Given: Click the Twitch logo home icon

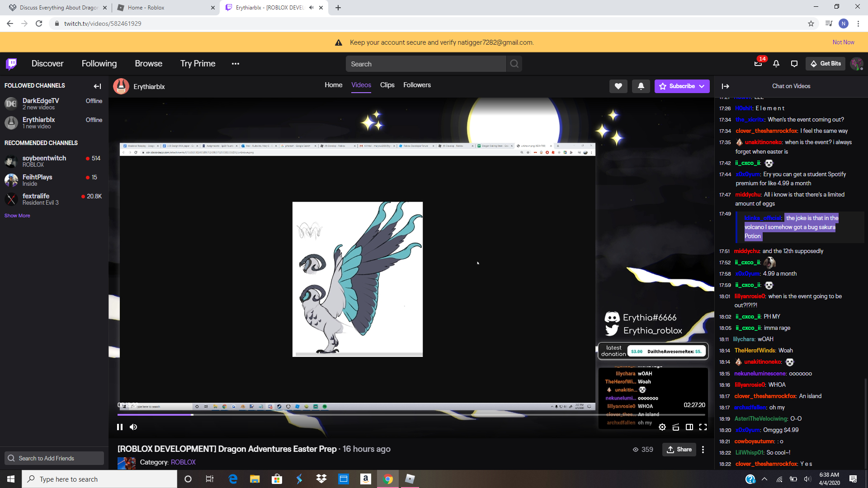Looking at the screenshot, I should point(11,64).
